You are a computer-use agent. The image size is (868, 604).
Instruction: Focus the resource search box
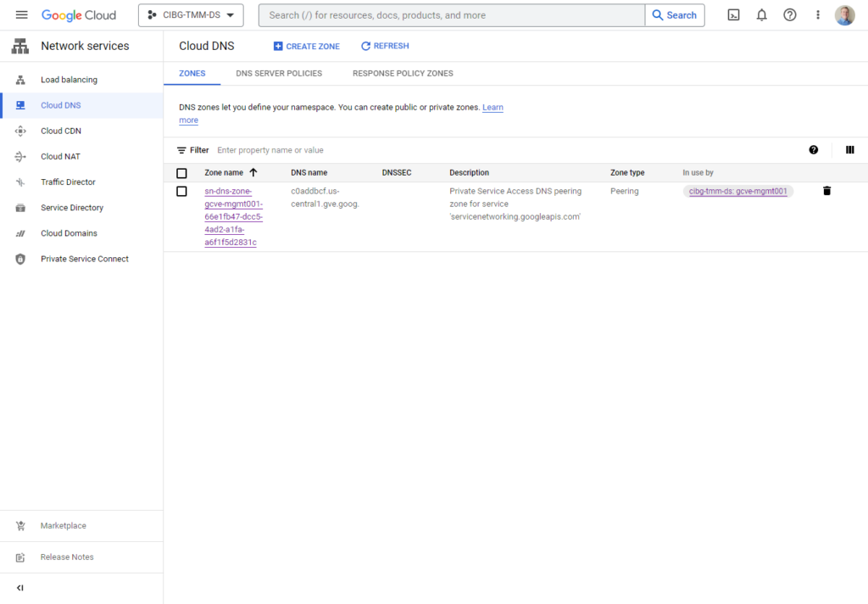452,15
